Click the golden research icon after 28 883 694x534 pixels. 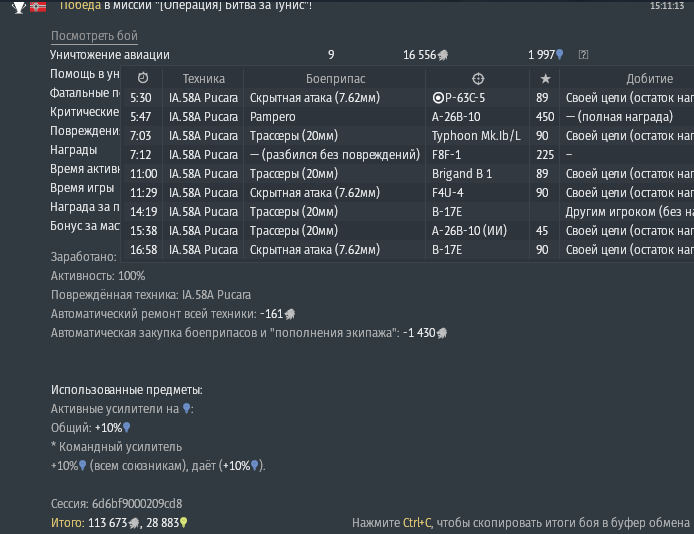point(184,523)
